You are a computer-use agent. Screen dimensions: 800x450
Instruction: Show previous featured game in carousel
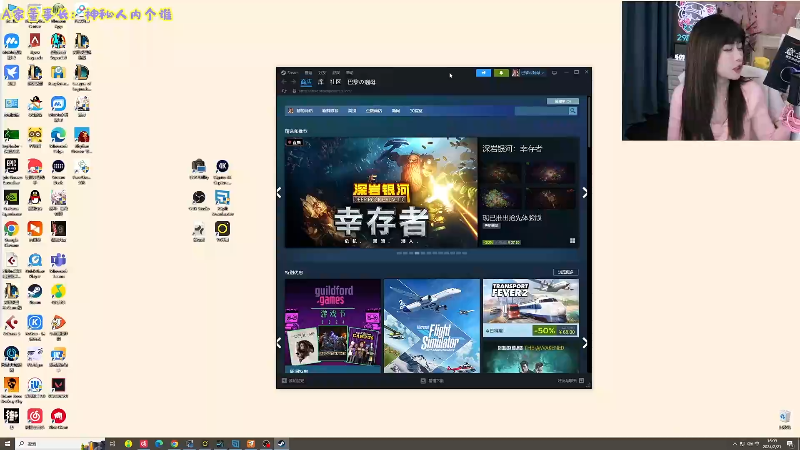pyautogui.click(x=279, y=192)
